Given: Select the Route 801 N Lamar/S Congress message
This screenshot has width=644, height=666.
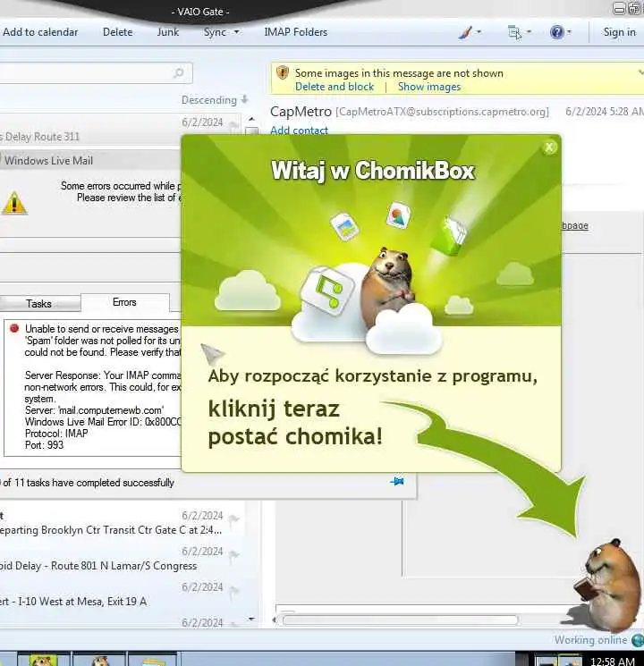Looking at the screenshot, I should click(x=121, y=559).
